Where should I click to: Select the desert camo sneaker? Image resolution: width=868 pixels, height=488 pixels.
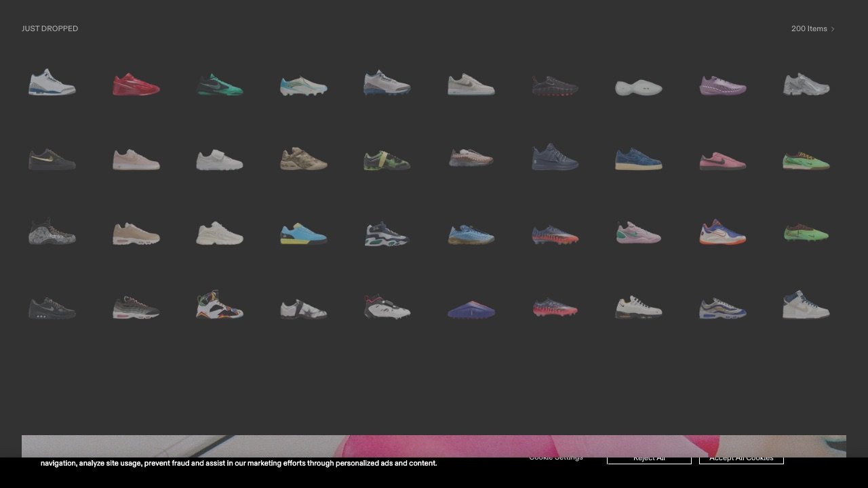click(x=303, y=159)
